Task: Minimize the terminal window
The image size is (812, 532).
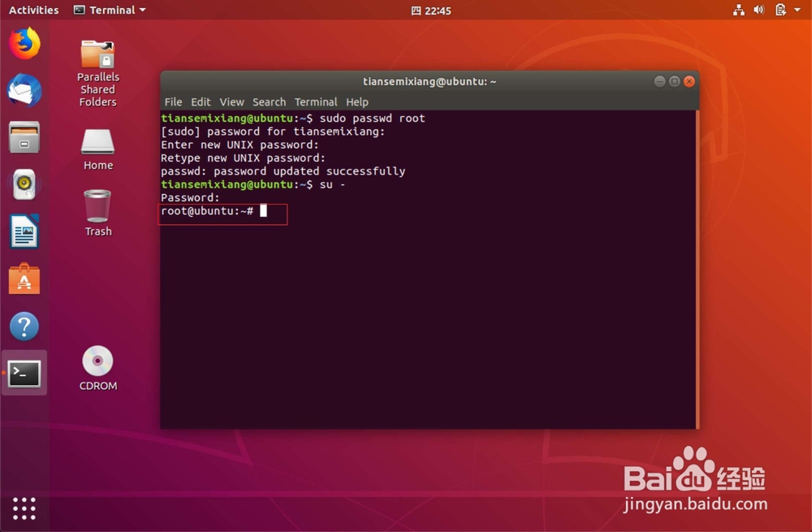Action: pos(659,81)
